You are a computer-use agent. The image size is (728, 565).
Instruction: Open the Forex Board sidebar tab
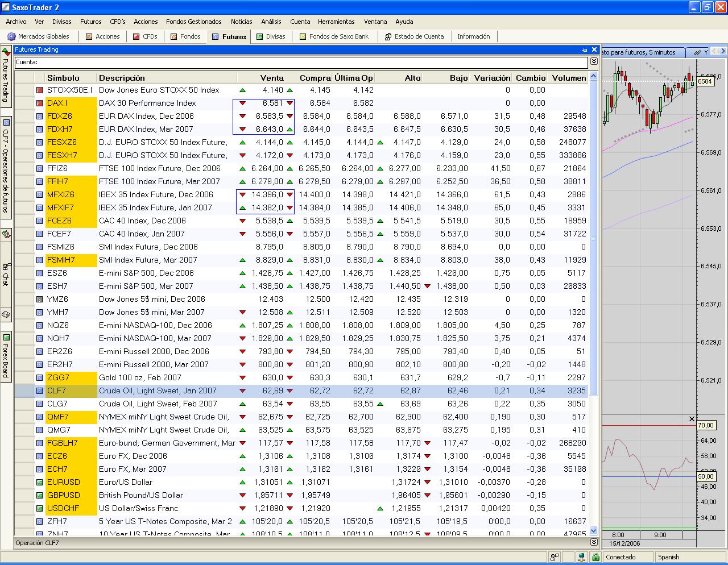[6, 357]
